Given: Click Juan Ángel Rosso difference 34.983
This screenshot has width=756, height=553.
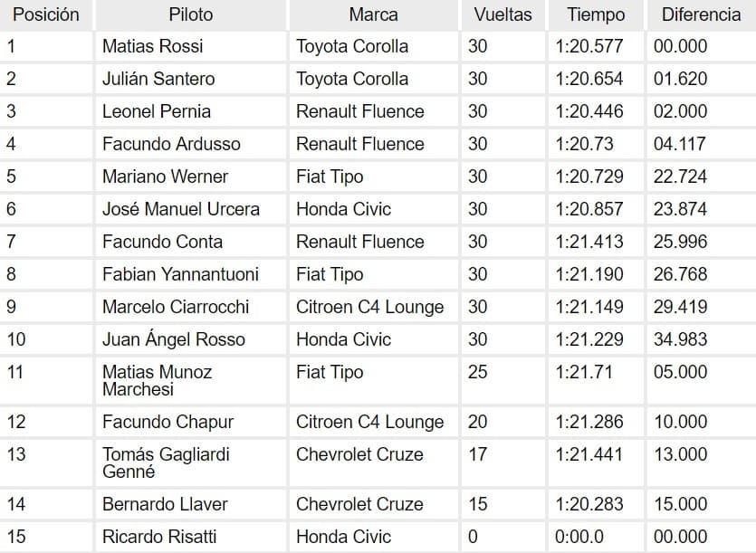Looking at the screenshot, I should click(x=701, y=339).
